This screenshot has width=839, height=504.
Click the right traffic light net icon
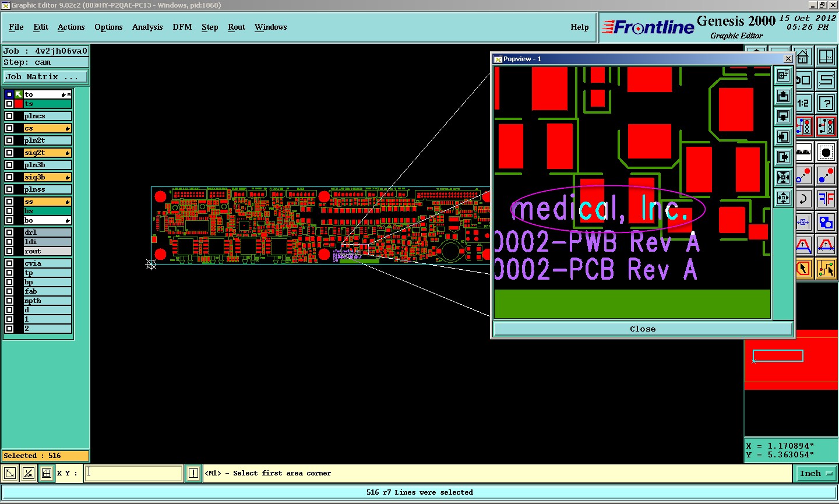[826, 126]
